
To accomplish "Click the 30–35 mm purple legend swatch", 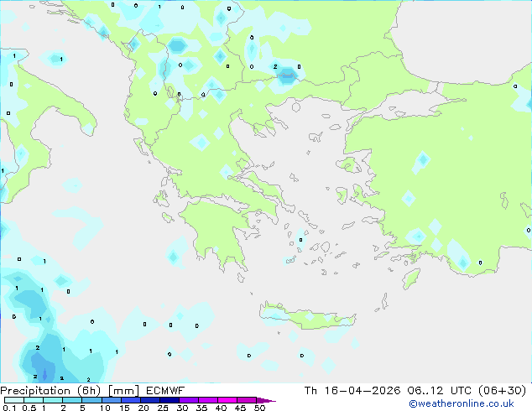I will click(189, 400).
